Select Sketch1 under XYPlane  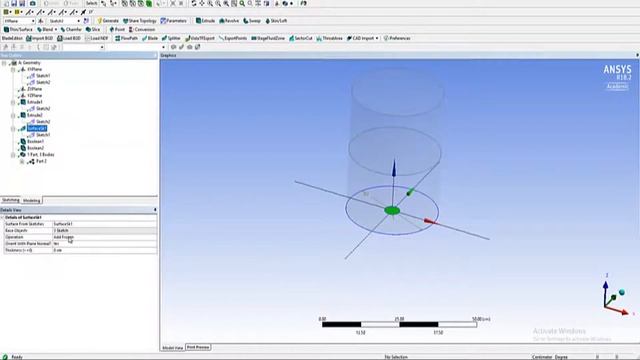[x=43, y=76]
